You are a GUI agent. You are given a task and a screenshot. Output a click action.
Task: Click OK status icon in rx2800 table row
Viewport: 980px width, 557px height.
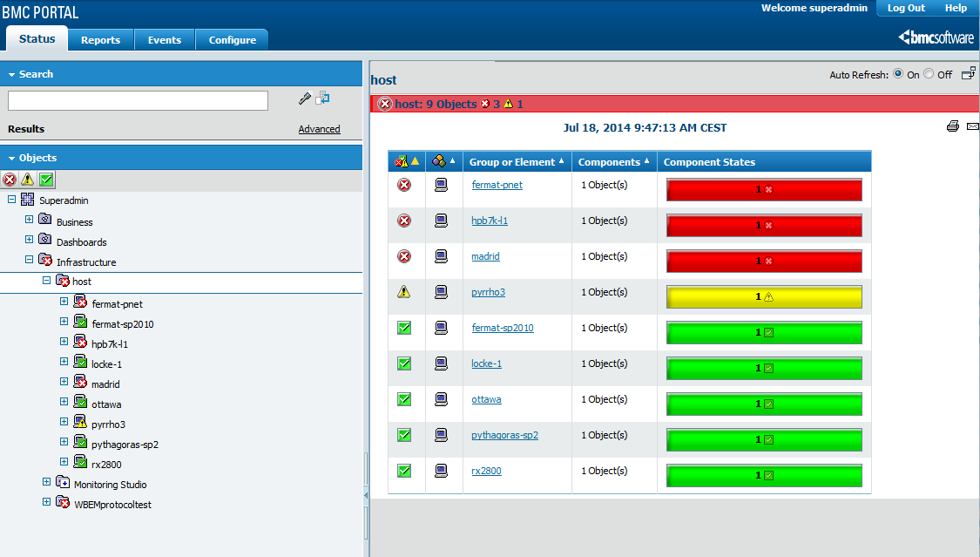404,471
